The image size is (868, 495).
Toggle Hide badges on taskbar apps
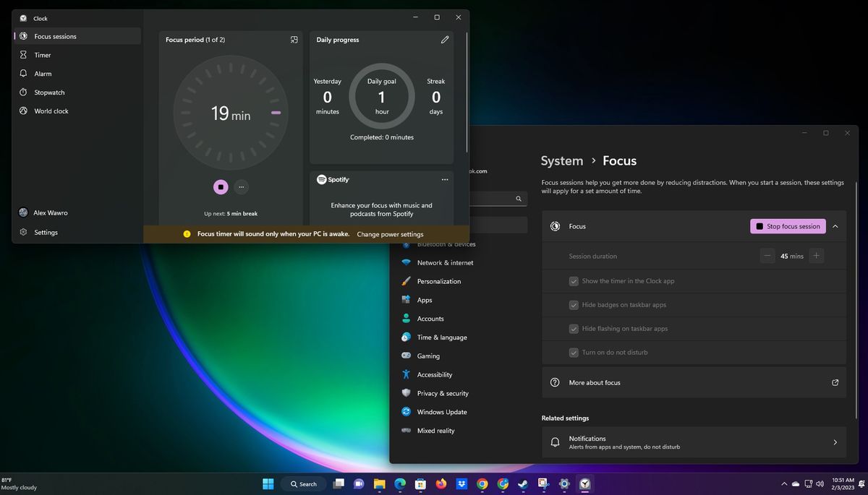click(x=574, y=304)
